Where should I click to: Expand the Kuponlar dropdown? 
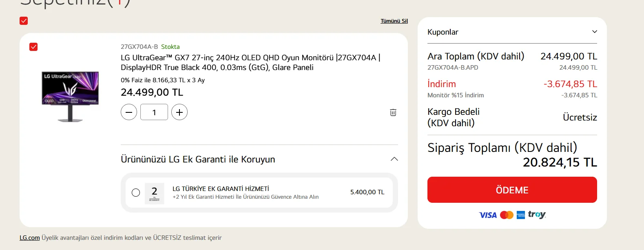point(512,32)
